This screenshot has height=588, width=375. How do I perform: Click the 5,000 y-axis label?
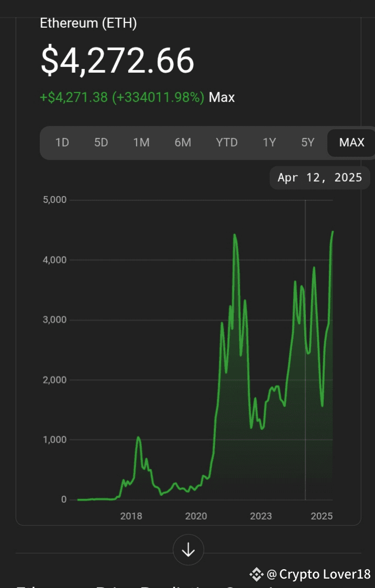(x=54, y=200)
